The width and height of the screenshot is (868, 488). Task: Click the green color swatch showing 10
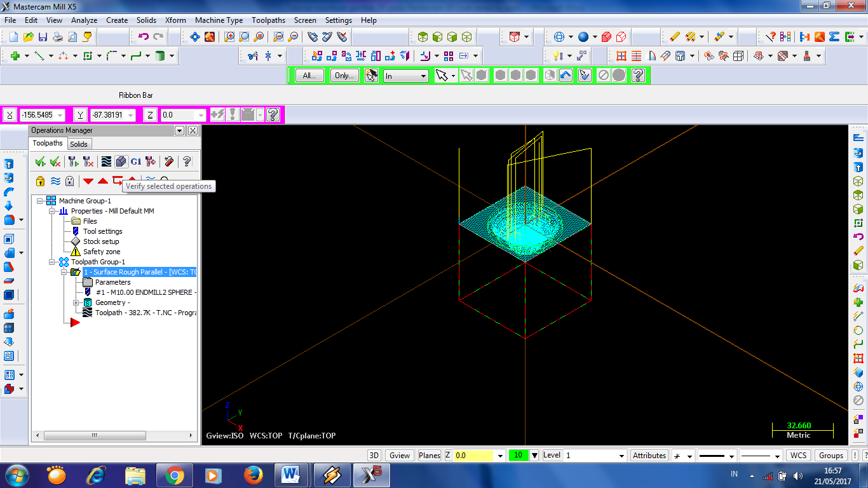click(519, 455)
